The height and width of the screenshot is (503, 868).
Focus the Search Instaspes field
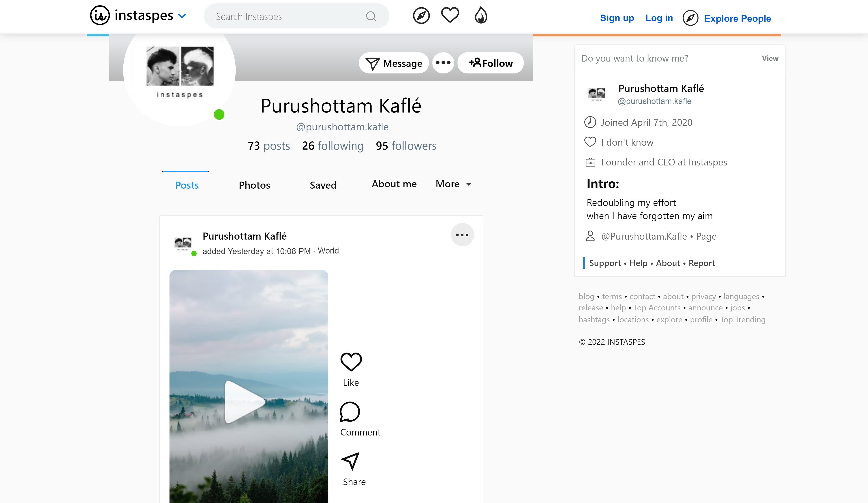tap(286, 17)
